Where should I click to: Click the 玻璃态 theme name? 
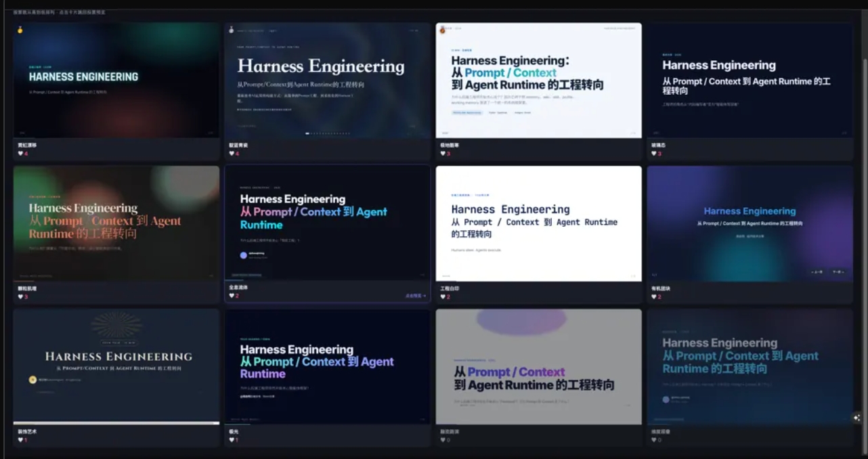pos(657,145)
